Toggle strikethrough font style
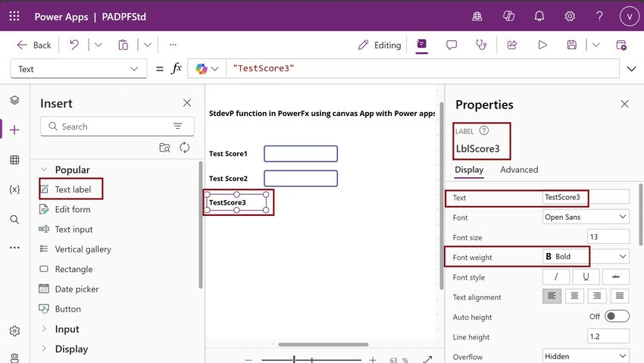Viewport: 644px width, 363px height. pyautogui.click(x=616, y=277)
